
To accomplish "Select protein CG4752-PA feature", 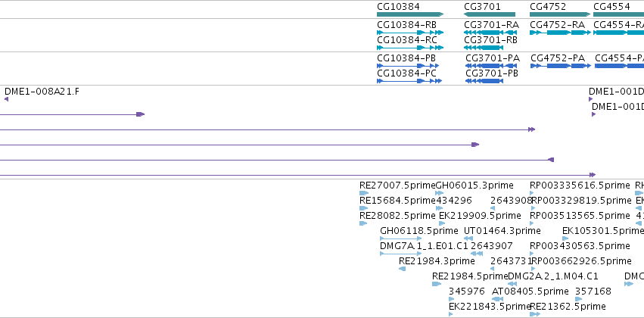I will click(559, 66).
